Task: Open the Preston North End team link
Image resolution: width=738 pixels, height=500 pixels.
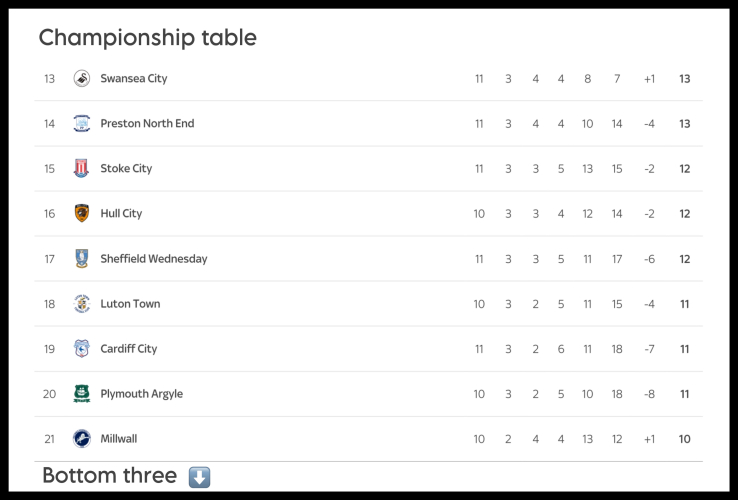Action: [147, 124]
